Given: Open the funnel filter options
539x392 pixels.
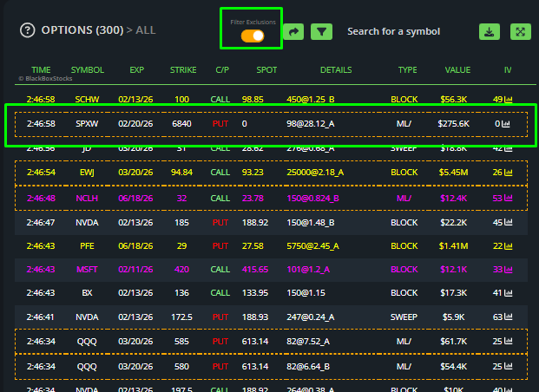Looking at the screenshot, I should [322, 32].
